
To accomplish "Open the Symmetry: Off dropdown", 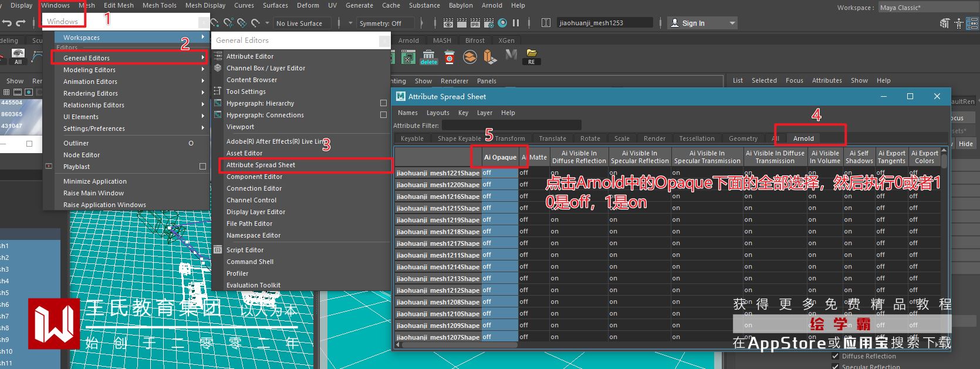I will (x=385, y=23).
